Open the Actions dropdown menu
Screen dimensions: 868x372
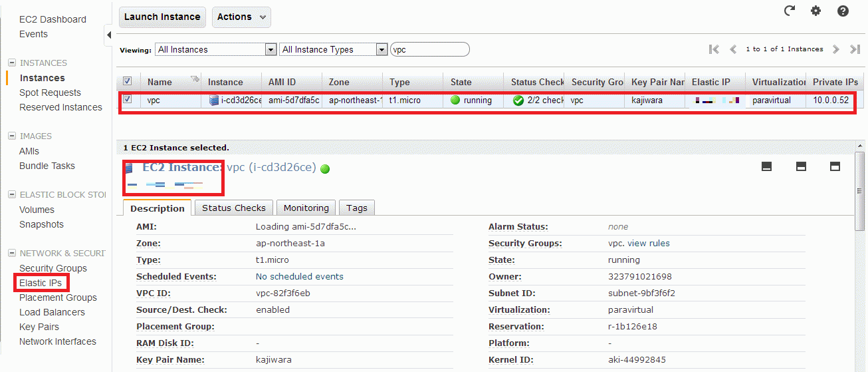click(241, 17)
